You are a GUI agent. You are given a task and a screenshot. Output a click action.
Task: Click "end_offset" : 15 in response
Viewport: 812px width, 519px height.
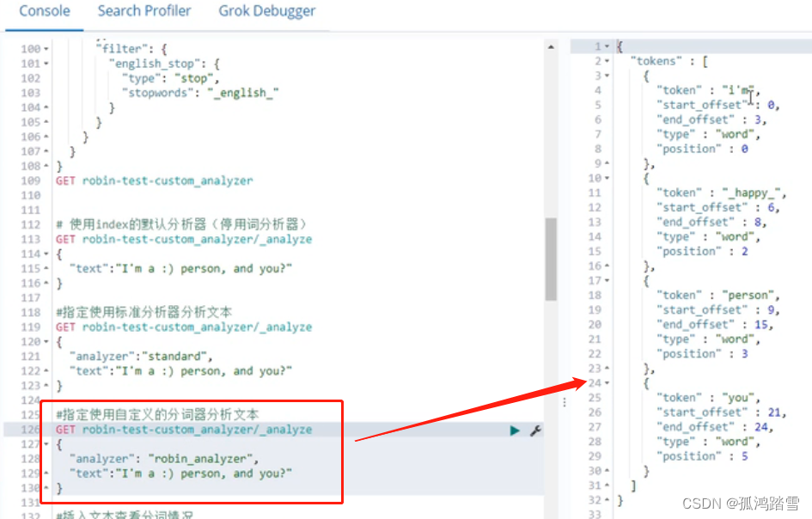[715, 324]
